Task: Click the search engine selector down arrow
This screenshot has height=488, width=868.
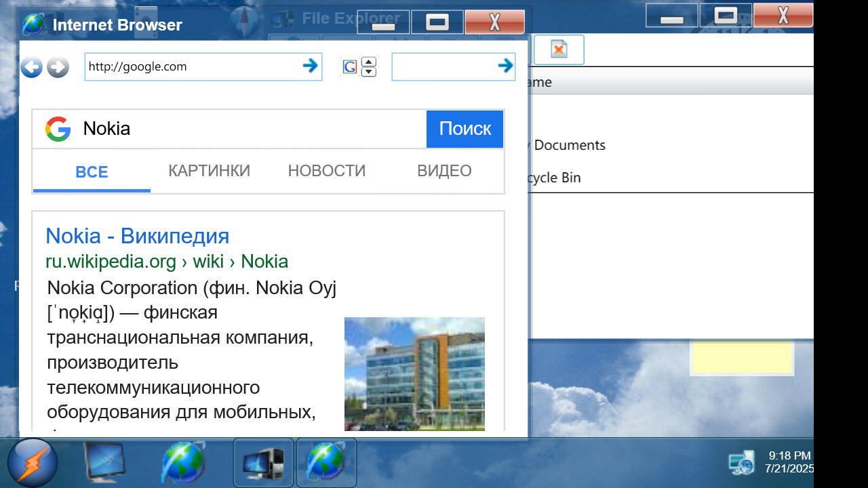Action: click(368, 72)
